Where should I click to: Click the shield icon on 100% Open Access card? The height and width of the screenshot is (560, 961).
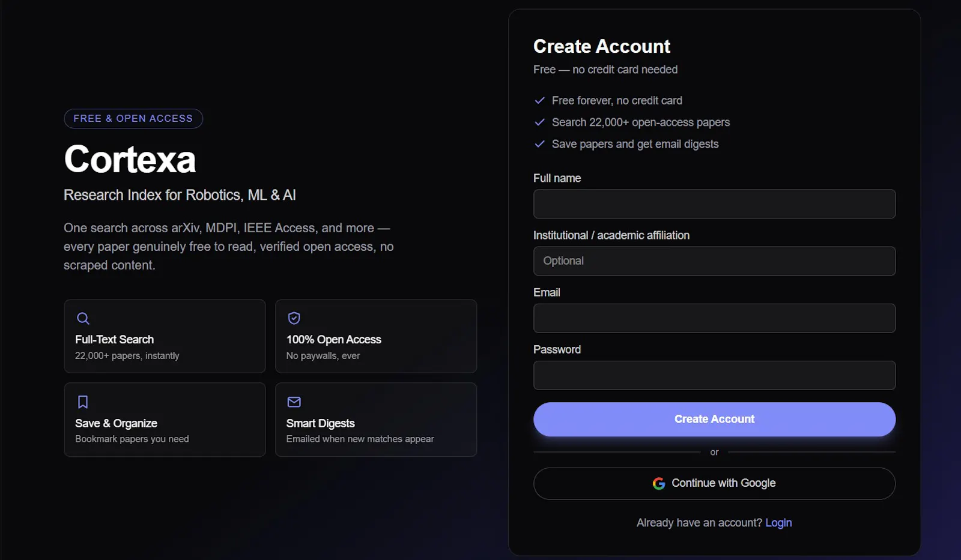(294, 318)
